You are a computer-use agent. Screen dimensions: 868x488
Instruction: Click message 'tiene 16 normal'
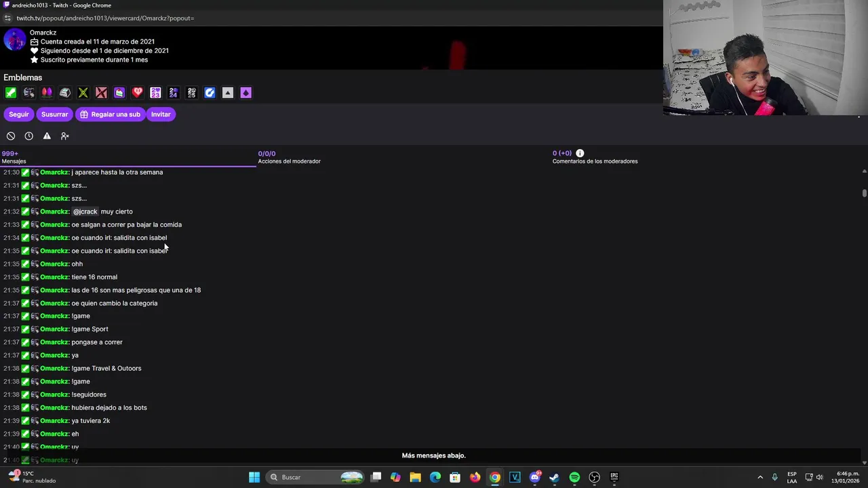(x=94, y=277)
